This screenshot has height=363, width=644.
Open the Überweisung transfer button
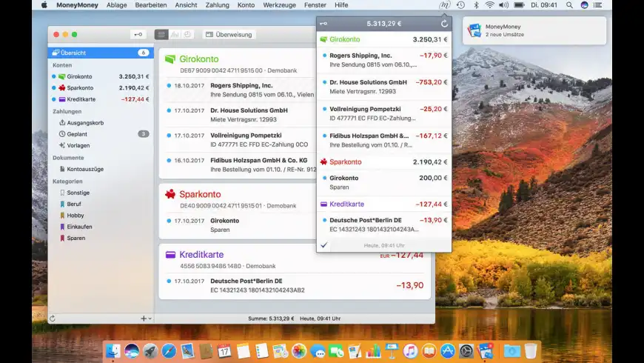pos(229,35)
